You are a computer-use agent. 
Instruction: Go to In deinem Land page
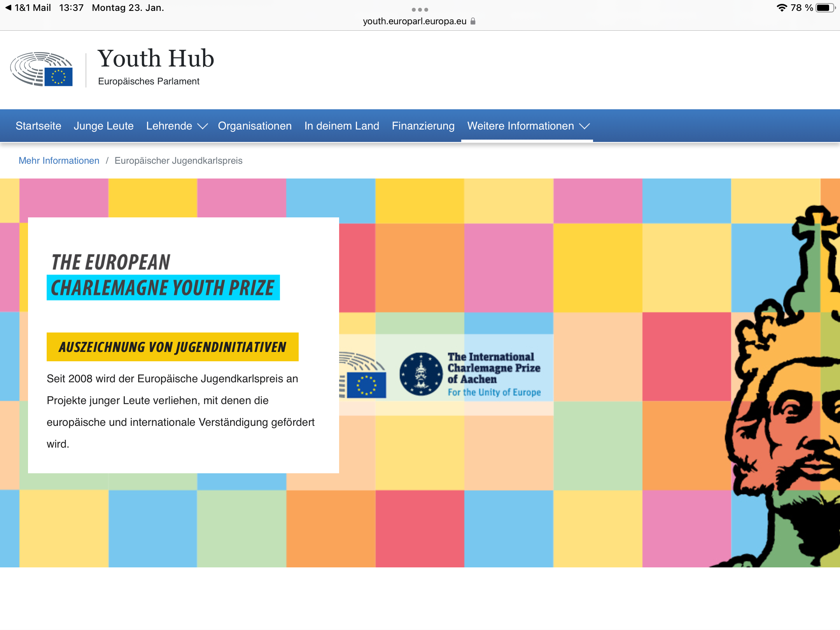tap(341, 126)
